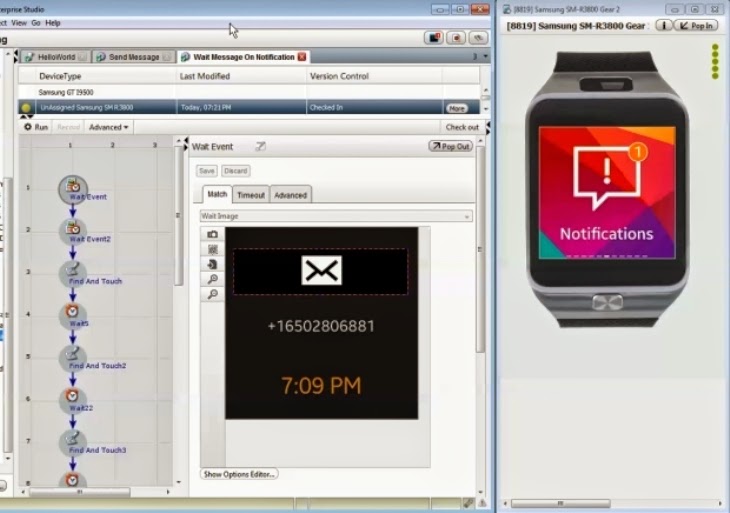Viewport: 730px width, 513px height.
Task: Click the Pop In button in Gear window
Action: 696,26
